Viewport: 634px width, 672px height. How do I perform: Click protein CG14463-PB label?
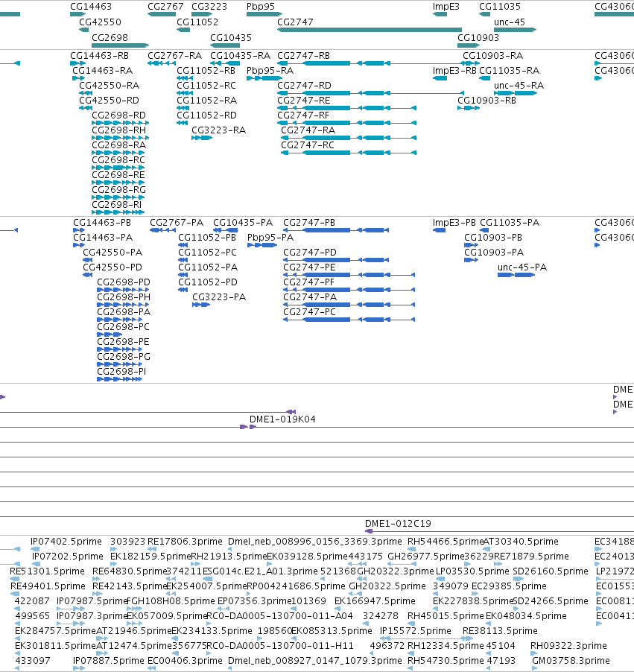[x=102, y=223]
